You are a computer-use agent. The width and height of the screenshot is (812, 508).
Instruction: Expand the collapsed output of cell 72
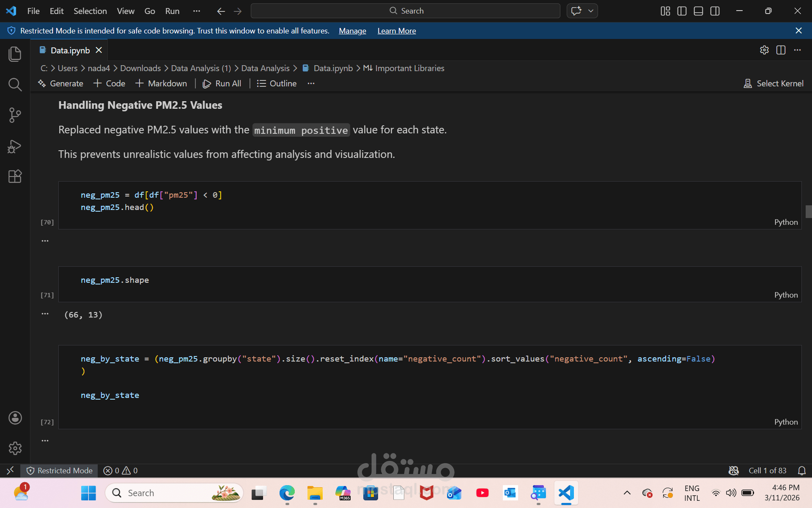[x=45, y=441]
